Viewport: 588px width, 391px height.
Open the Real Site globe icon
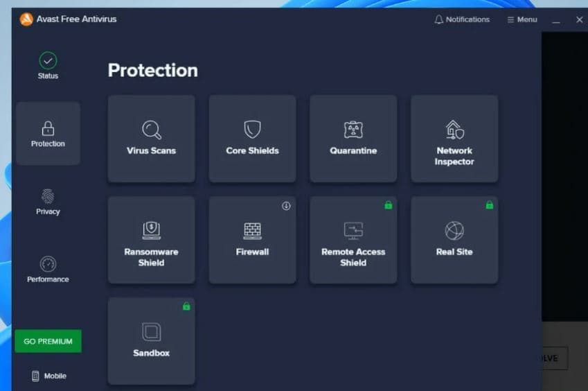[454, 230]
